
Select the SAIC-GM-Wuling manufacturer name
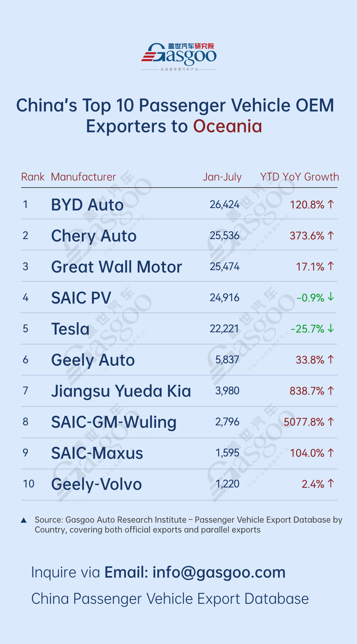114,422
